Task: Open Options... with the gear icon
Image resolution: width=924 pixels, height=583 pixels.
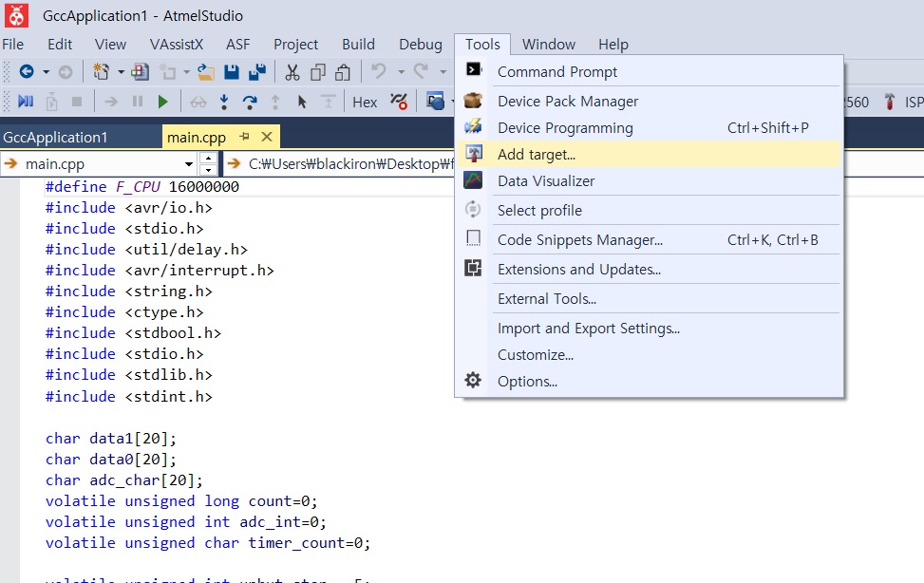Action: (649, 382)
